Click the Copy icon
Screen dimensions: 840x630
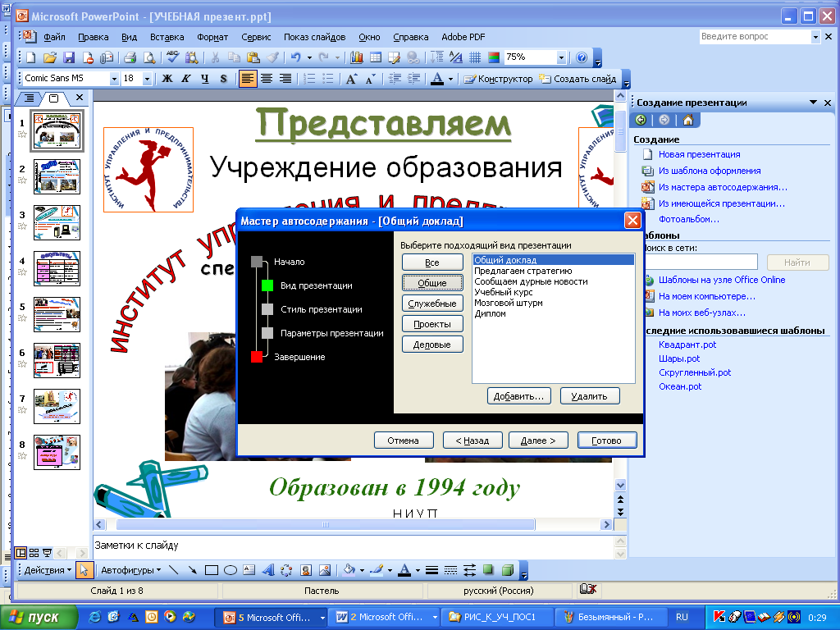point(234,57)
